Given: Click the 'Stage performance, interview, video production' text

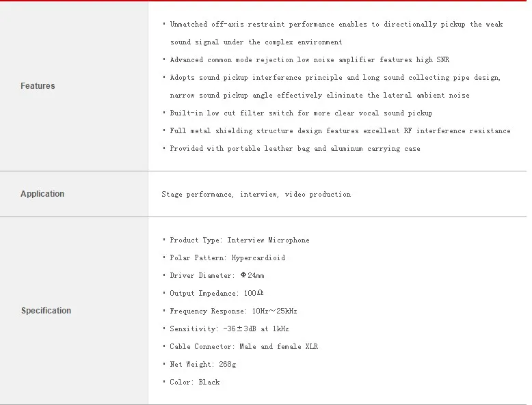Looking at the screenshot, I should [256, 194].
